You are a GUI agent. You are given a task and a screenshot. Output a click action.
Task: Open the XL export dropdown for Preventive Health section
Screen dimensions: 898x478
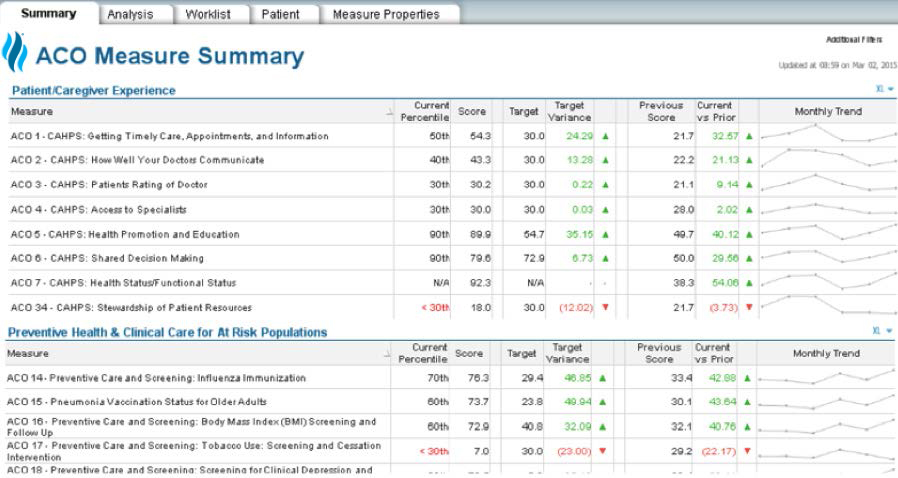[x=883, y=331]
